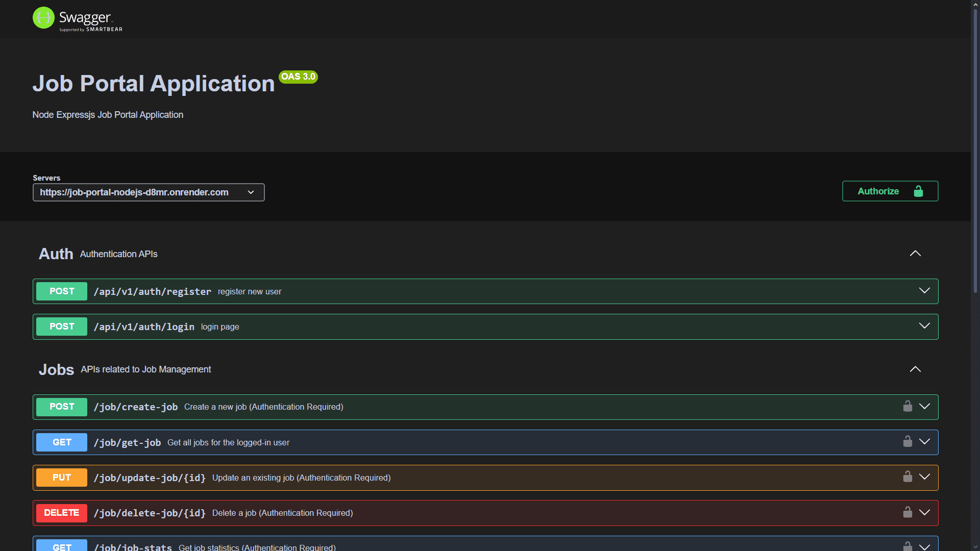The width and height of the screenshot is (980, 551).
Task: Click the /job/job-stats path
Action: [x=133, y=547]
